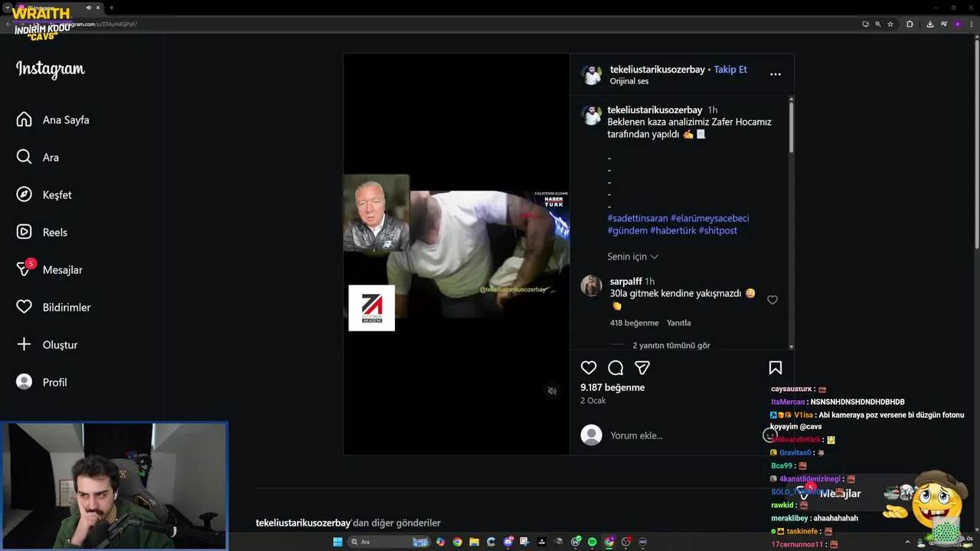Open Mesajlar in sidebar
The height and width of the screenshot is (551, 980).
63,270
